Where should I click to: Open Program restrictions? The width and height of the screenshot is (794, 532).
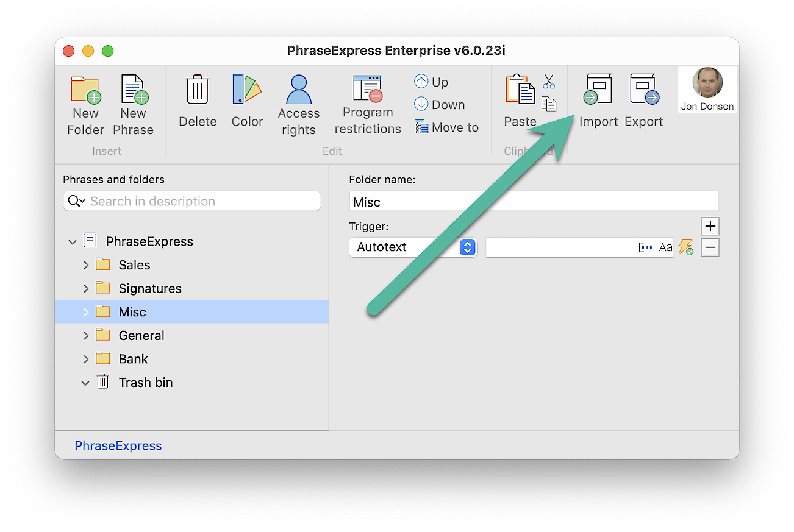[x=368, y=105]
